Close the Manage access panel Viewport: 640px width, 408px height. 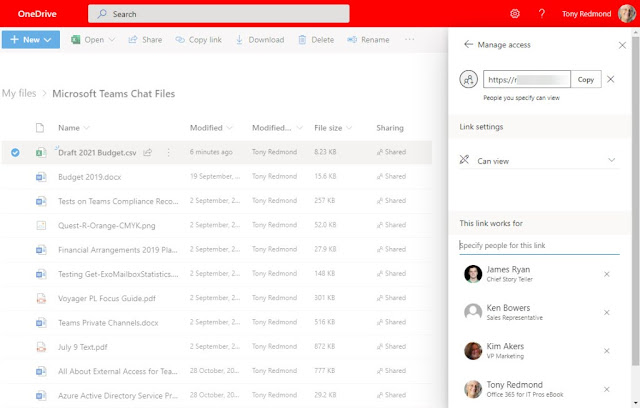click(622, 45)
